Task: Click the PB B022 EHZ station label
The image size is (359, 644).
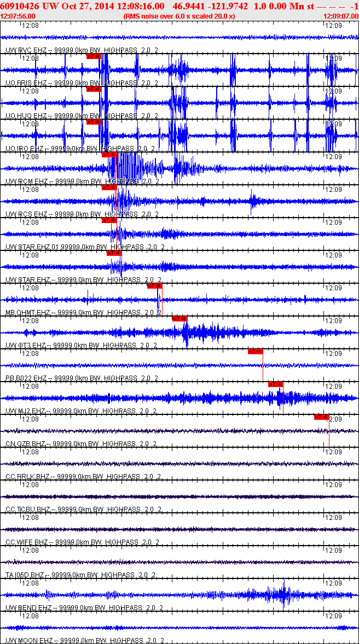Action: (81, 378)
